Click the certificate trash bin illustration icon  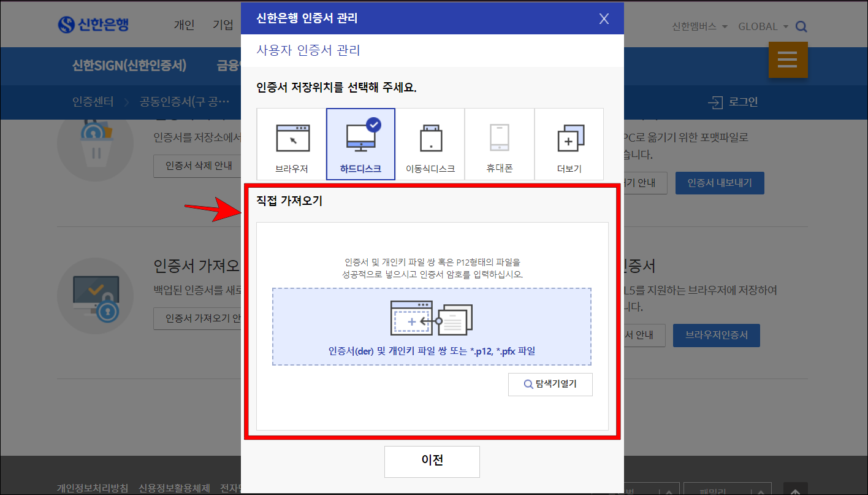(x=95, y=142)
